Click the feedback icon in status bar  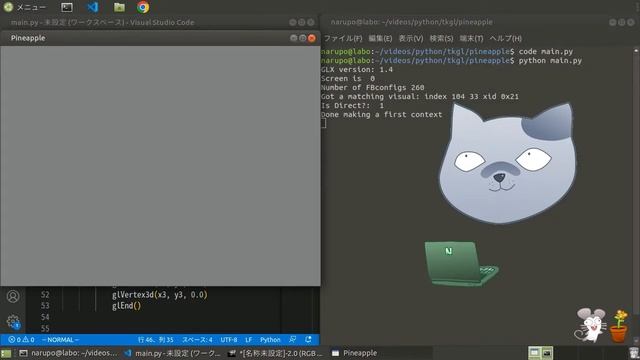[293, 340]
